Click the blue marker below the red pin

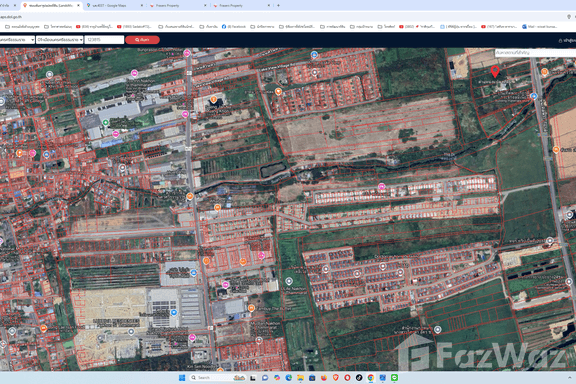533,96
